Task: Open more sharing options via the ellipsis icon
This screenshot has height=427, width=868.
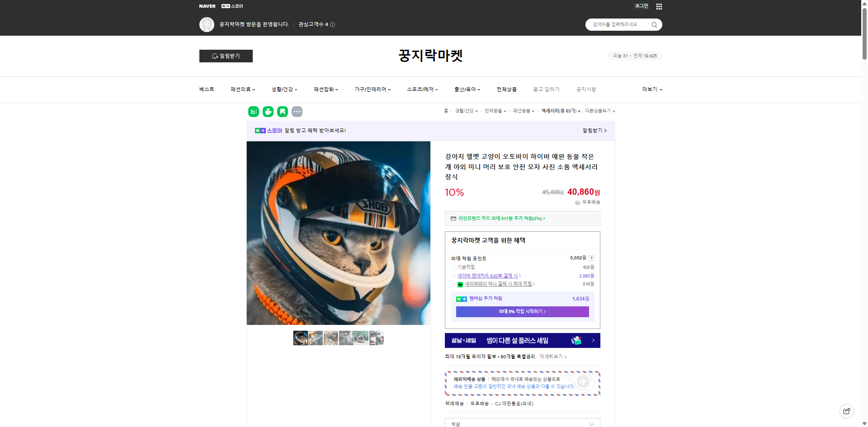Action: (297, 112)
